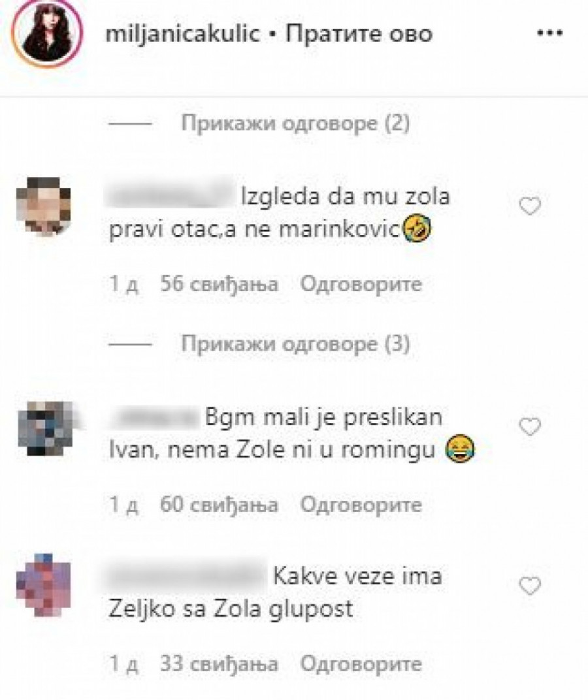Like the Kakve veze ima Zeljko comment

click(530, 585)
